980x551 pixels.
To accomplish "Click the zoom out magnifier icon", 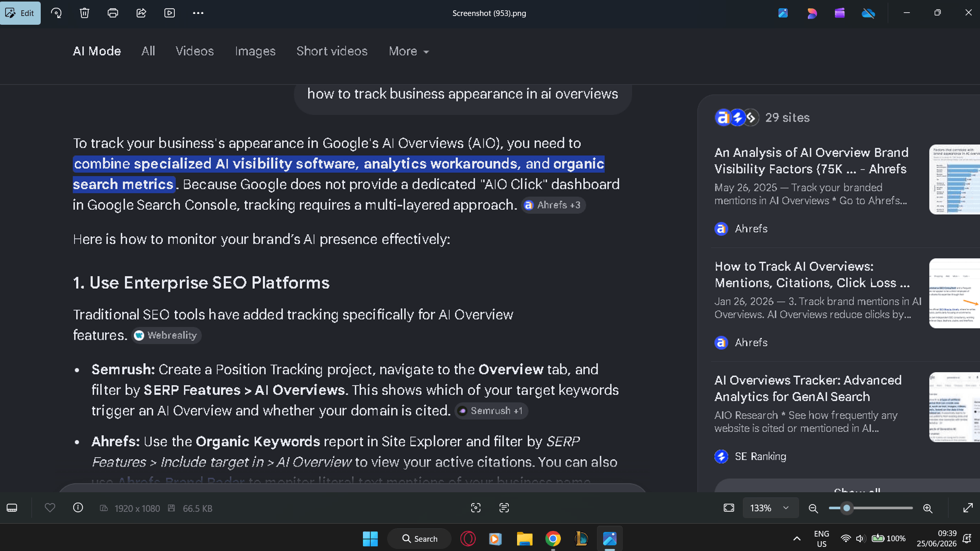I will point(813,509).
